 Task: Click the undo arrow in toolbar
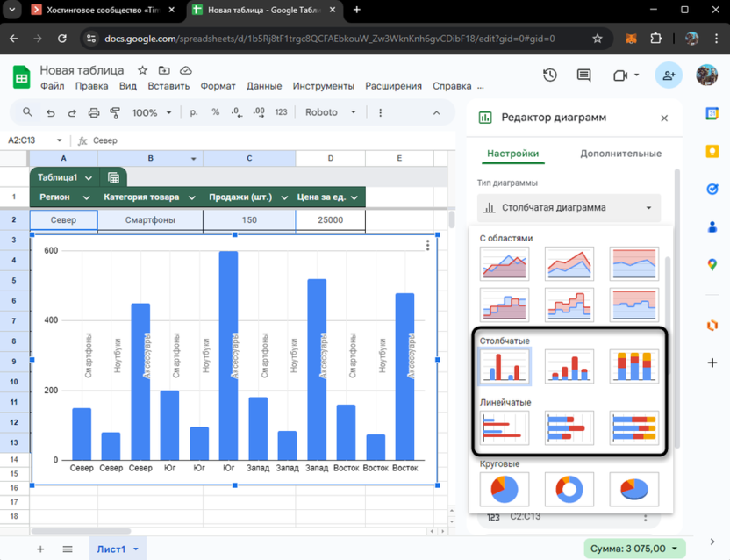coord(50,112)
